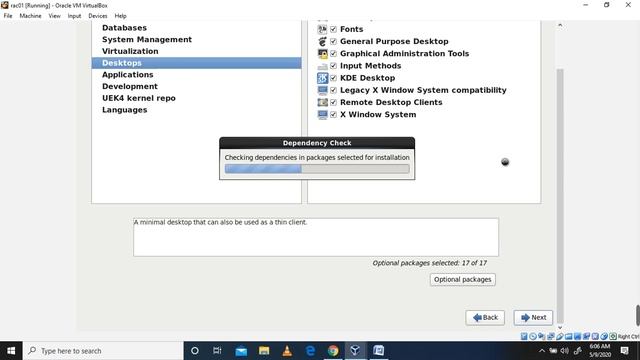This screenshot has width=640, height=360.
Task: Click the VirtualBox optical disk status icon
Action: (533, 336)
